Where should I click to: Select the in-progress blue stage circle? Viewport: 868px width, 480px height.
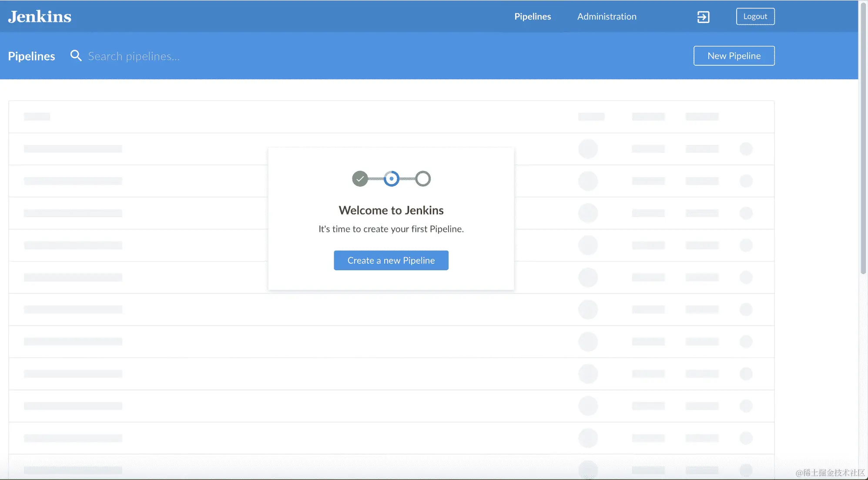click(391, 178)
